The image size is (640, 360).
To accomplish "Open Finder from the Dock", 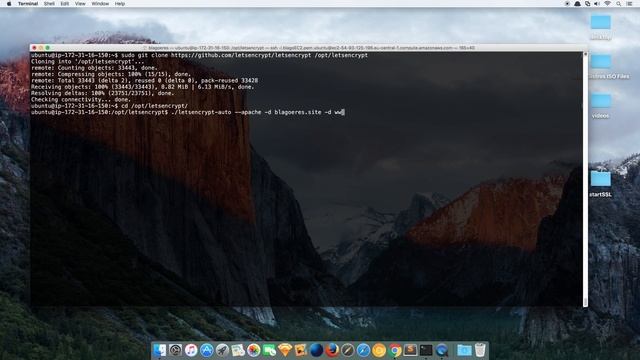I will pos(160,350).
